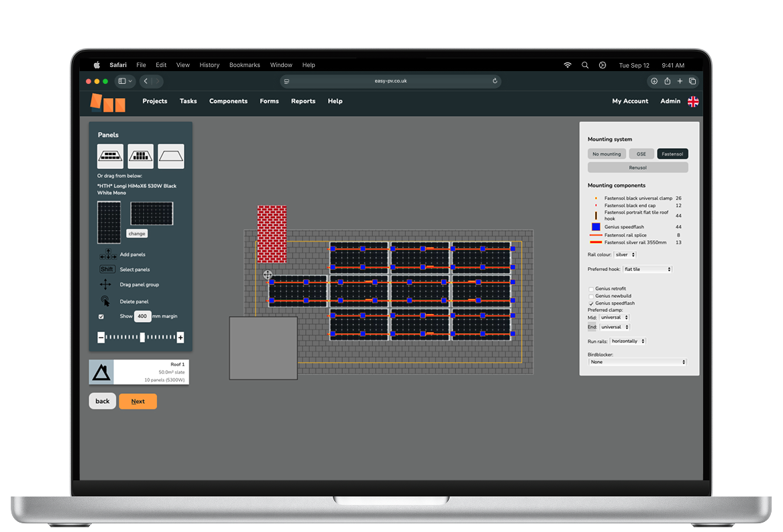This screenshot has width=783, height=532.
Task: Select the landscape panel array layout icon
Action: [111, 156]
